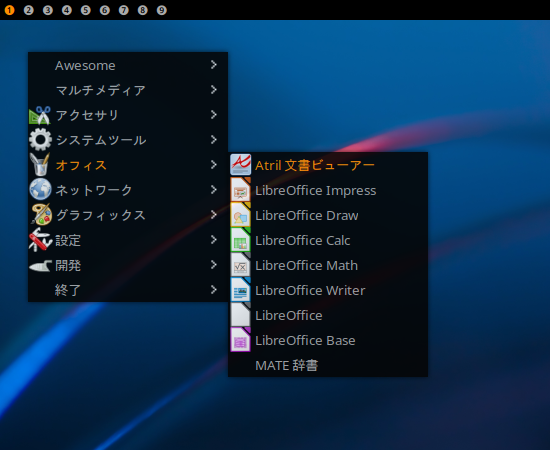Launch MATE 辞書 from the submenu
The width and height of the screenshot is (550, 450).
pos(328,365)
